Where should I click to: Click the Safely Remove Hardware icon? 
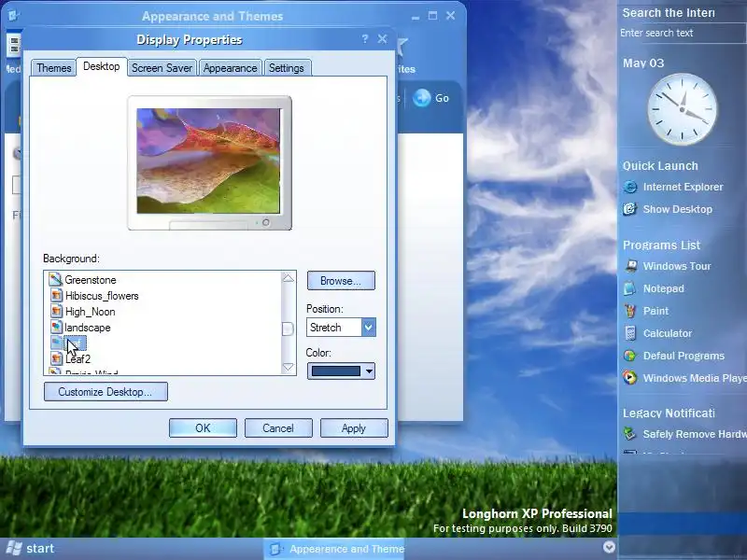(629, 434)
